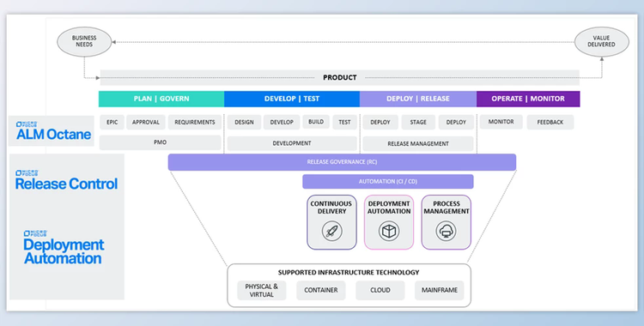Click the FEEDBACK box

(x=550, y=123)
